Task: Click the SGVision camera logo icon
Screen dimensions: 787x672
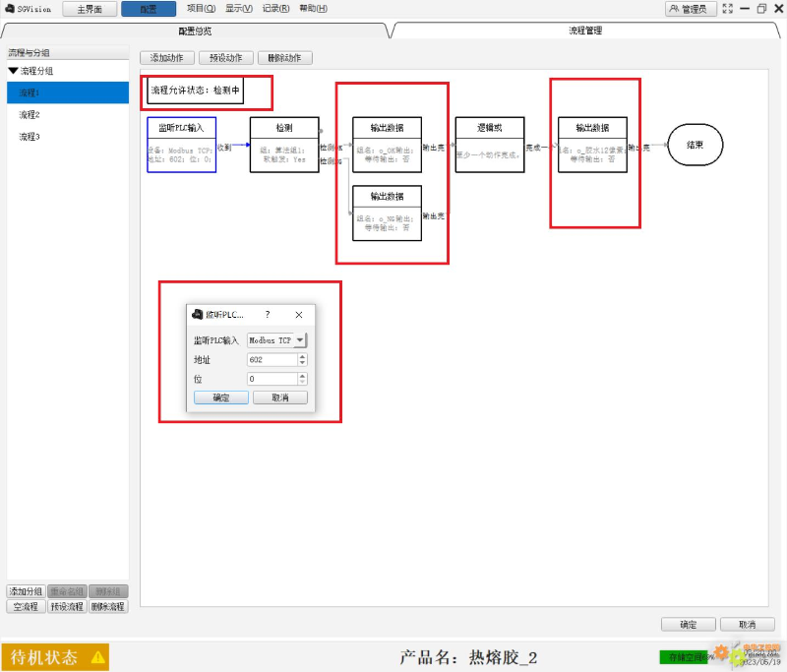Action: (x=9, y=8)
